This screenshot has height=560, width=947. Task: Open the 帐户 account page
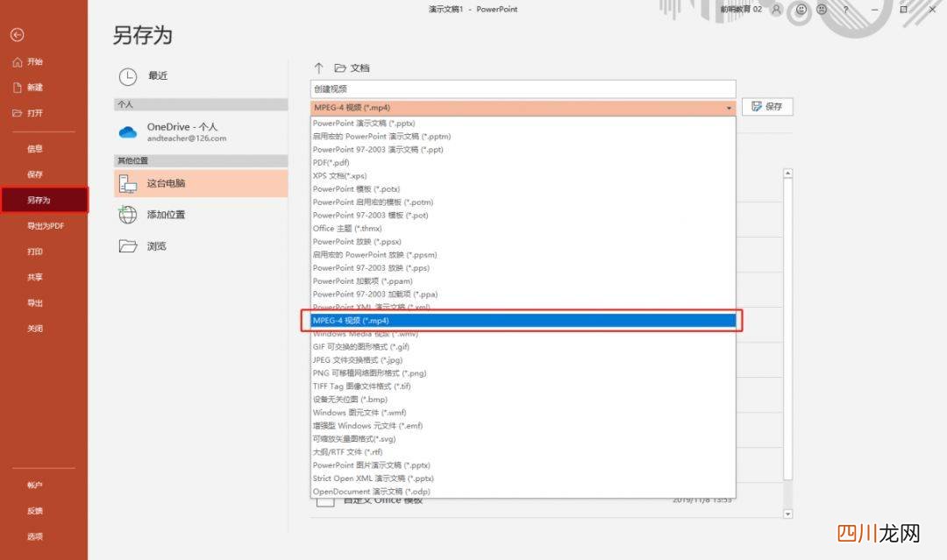point(35,486)
